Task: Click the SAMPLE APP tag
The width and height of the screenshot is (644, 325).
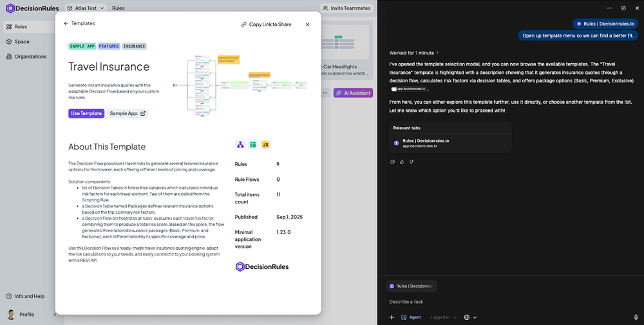Action: (82, 46)
